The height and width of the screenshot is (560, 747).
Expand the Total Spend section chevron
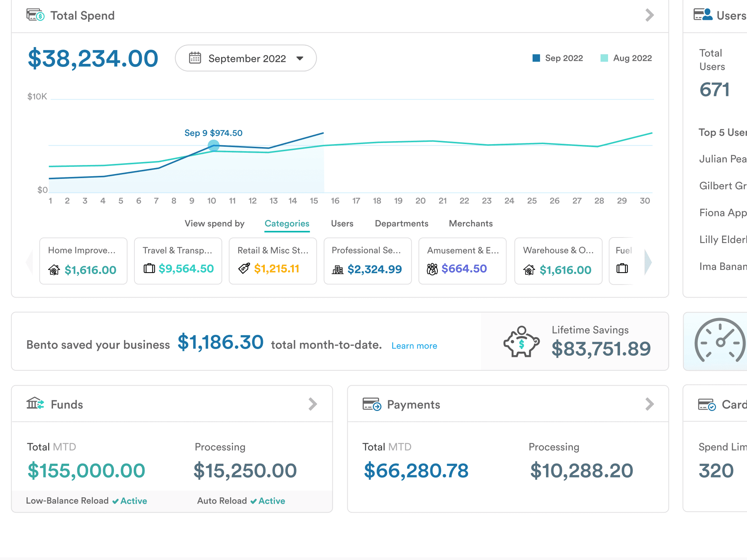(x=650, y=15)
